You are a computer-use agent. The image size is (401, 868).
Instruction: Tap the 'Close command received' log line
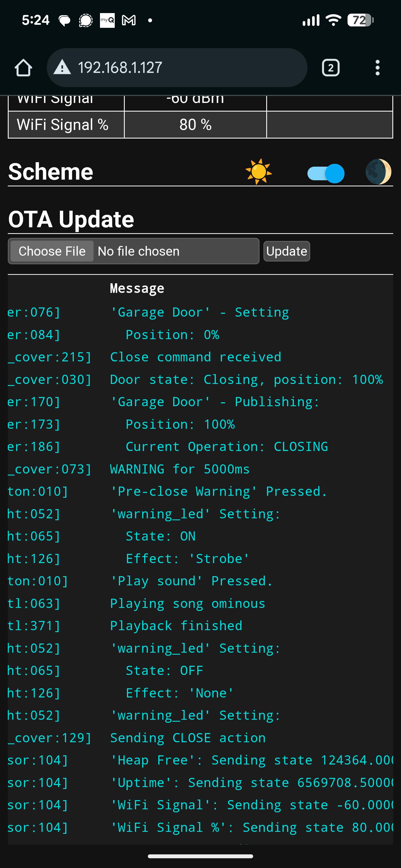[x=195, y=357]
